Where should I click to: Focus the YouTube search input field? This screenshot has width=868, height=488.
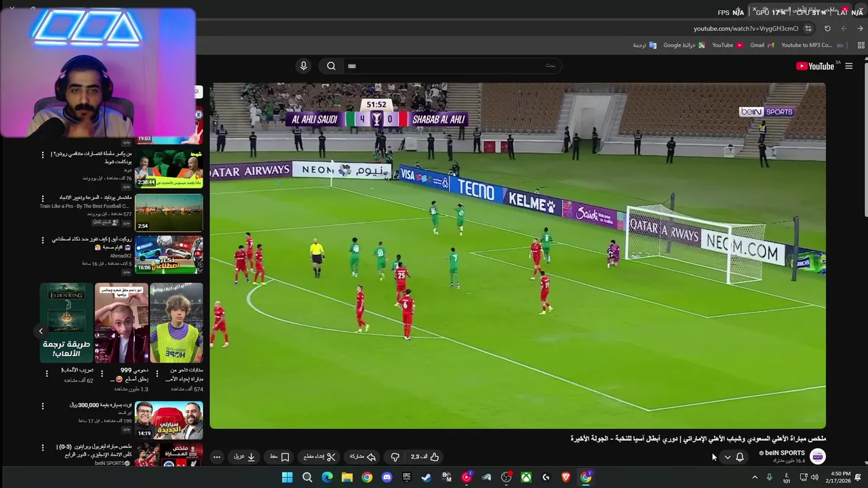click(x=451, y=66)
